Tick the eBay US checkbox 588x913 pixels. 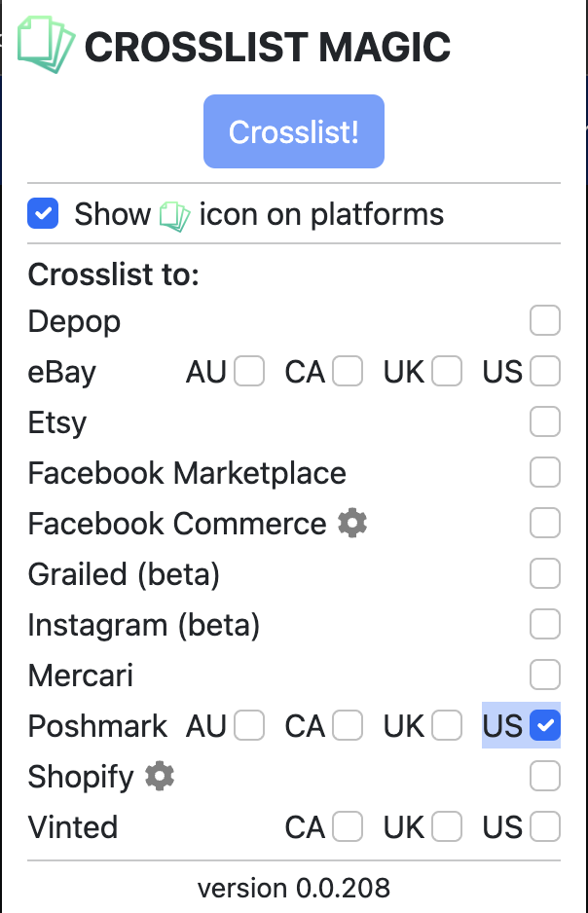coord(544,372)
